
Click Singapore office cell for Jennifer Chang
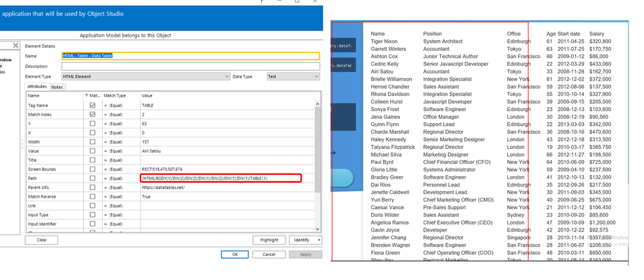click(x=519, y=237)
